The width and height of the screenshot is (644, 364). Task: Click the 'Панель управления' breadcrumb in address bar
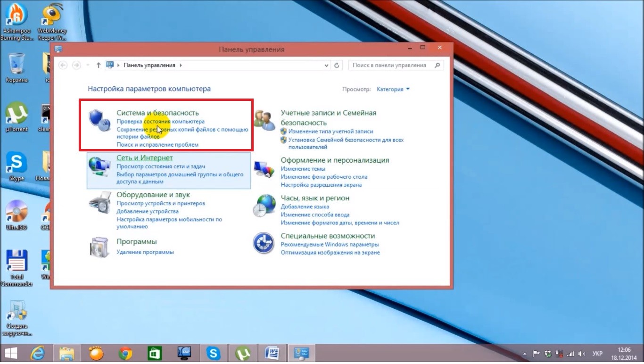click(x=149, y=66)
